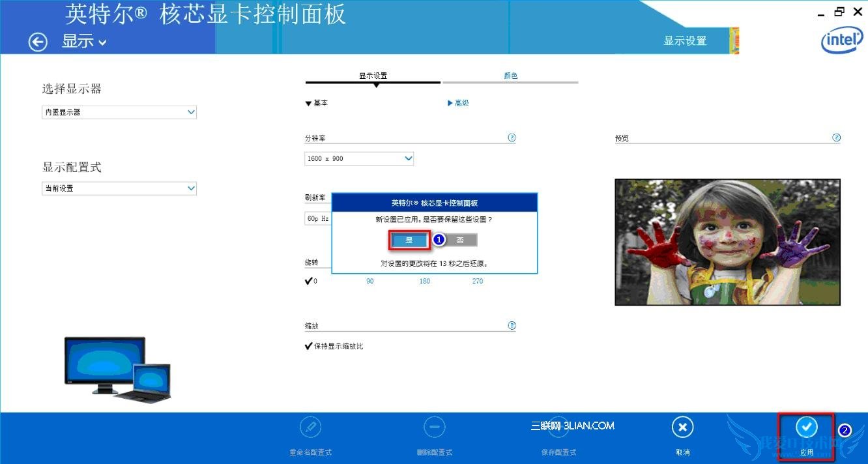868x464 pixels.
Task: Open help for 预览
Action: click(x=837, y=138)
